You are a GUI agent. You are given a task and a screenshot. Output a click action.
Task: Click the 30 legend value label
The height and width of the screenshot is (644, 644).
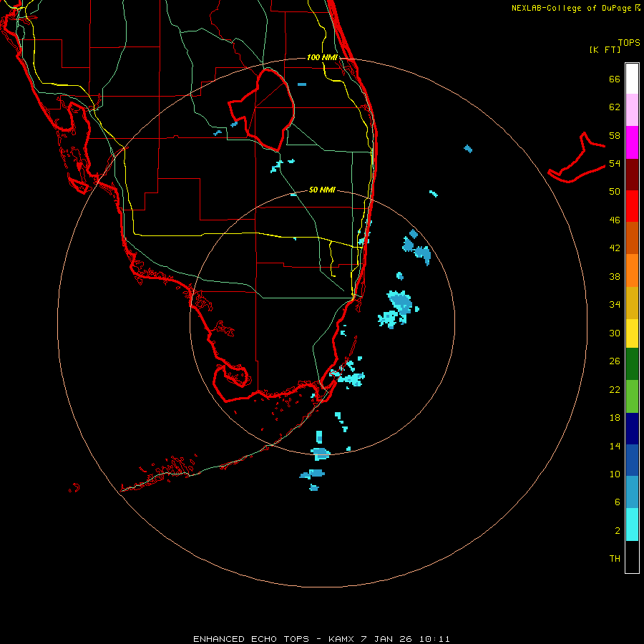(615, 333)
